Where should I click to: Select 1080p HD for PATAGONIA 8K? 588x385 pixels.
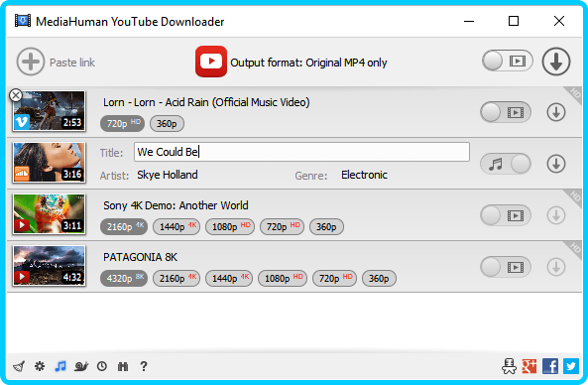click(x=283, y=279)
